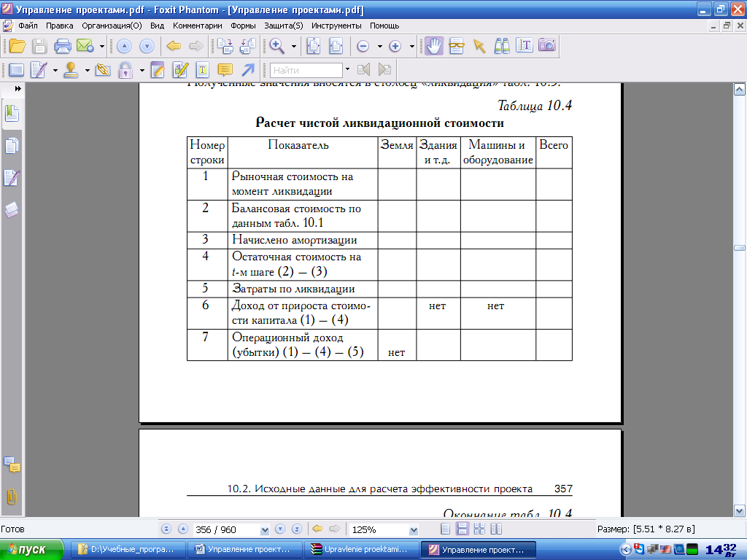Image resolution: width=747 pixels, height=560 pixels.
Task: Click the vertical scrollbar thumb
Action: 740,248
